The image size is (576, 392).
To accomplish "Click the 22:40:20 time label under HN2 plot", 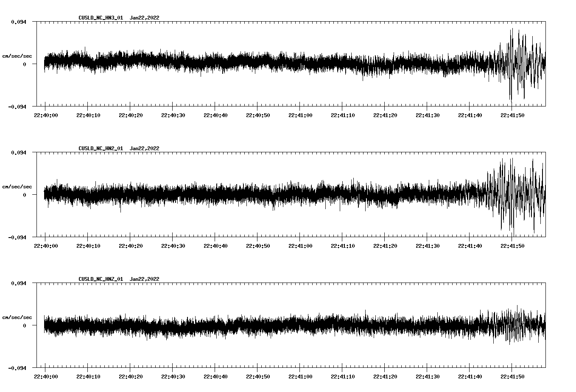I will (131, 246).
